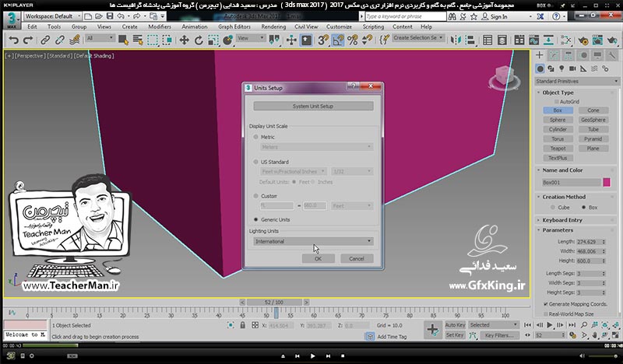Toggle Window/Crossing selection mode
This screenshot has height=364, width=623.
coord(167,40)
